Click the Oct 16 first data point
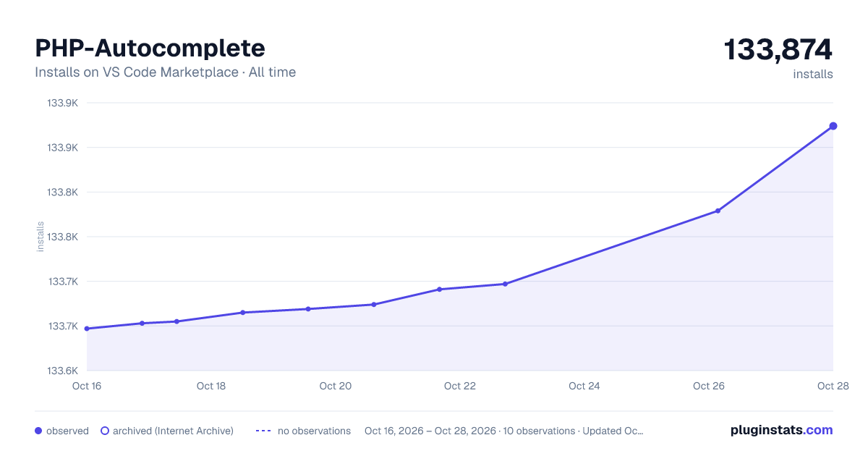The image size is (868, 456). tap(87, 329)
